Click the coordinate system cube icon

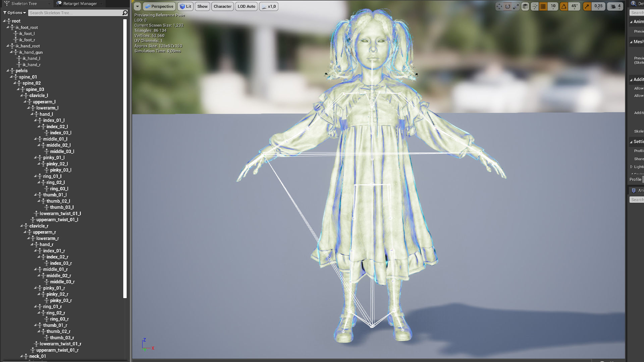(x=525, y=6)
